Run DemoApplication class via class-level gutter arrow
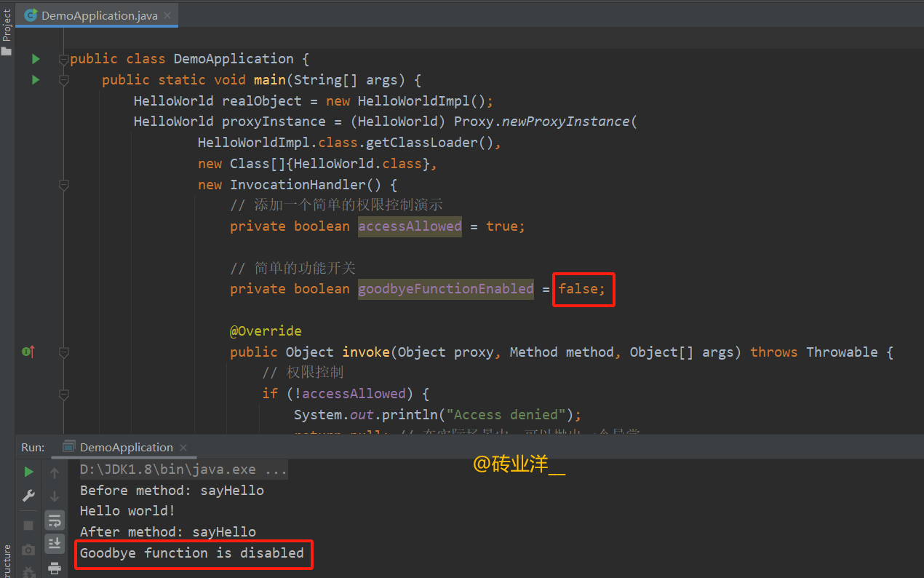 tap(36, 59)
